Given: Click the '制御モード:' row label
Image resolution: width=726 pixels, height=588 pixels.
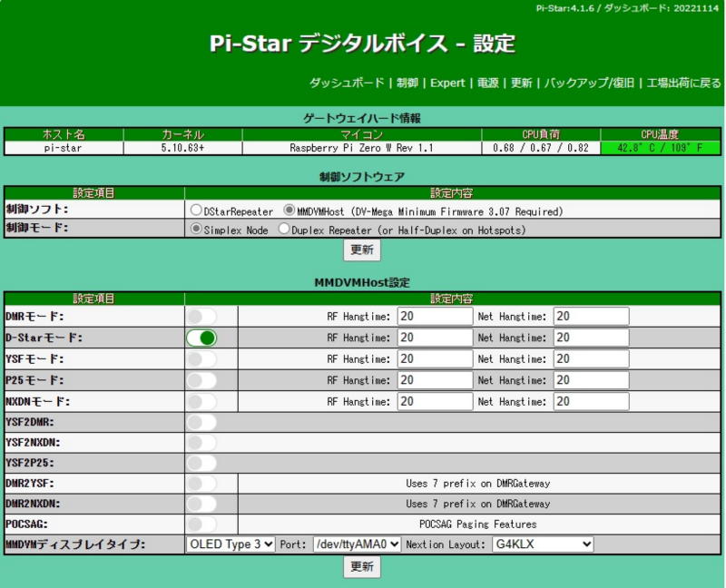Looking at the screenshot, I should (x=37, y=228).
